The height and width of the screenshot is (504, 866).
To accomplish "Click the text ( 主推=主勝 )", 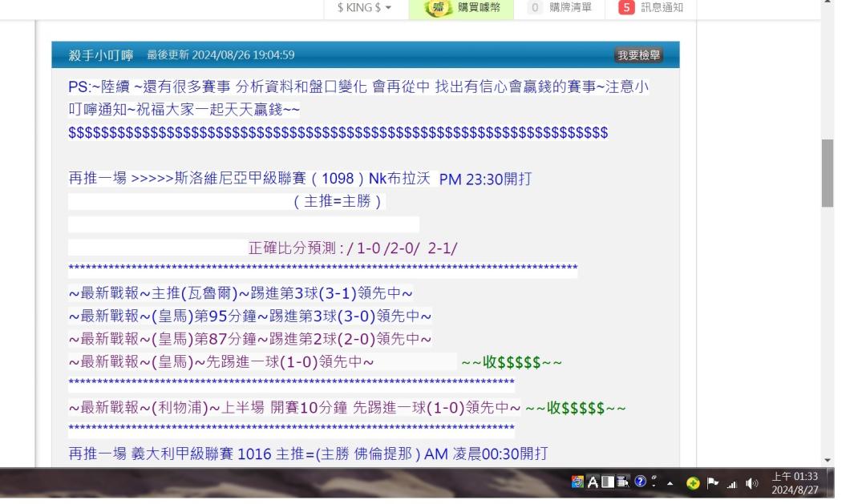I will 338,201.
